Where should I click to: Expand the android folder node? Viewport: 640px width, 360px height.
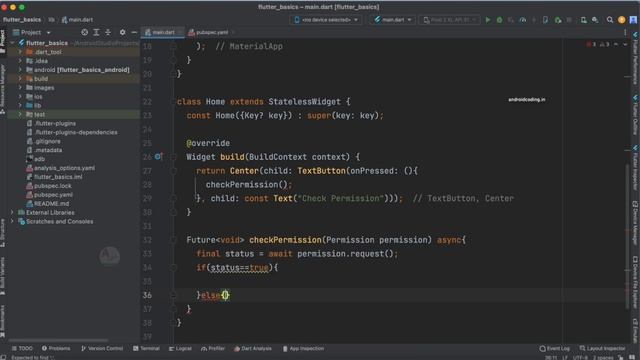[x=20, y=70]
